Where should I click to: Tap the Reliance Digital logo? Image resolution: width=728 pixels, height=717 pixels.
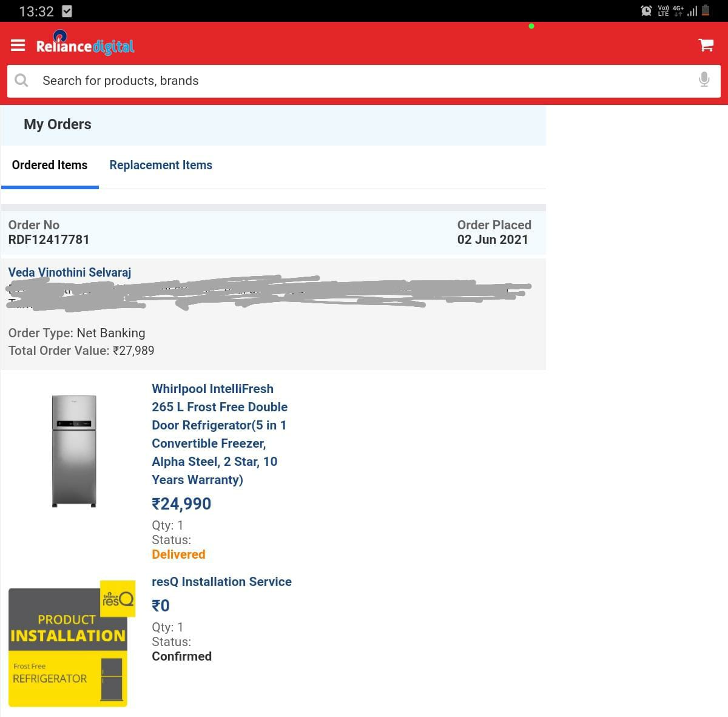coord(85,43)
